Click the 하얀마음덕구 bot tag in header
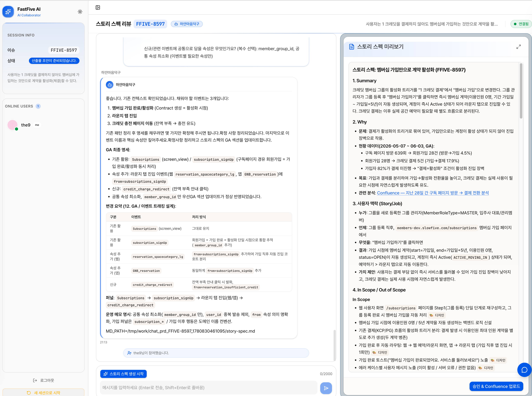Screen dimensions: 532x396 (187, 24)
